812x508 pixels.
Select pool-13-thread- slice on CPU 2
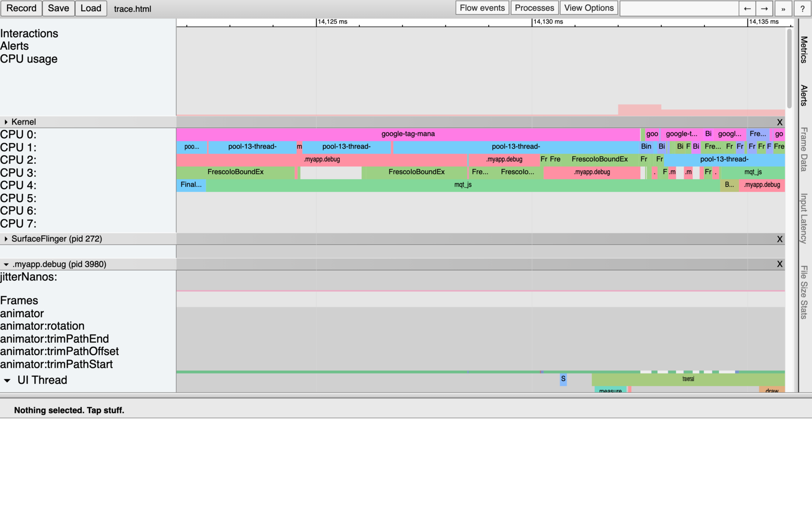point(724,159)
